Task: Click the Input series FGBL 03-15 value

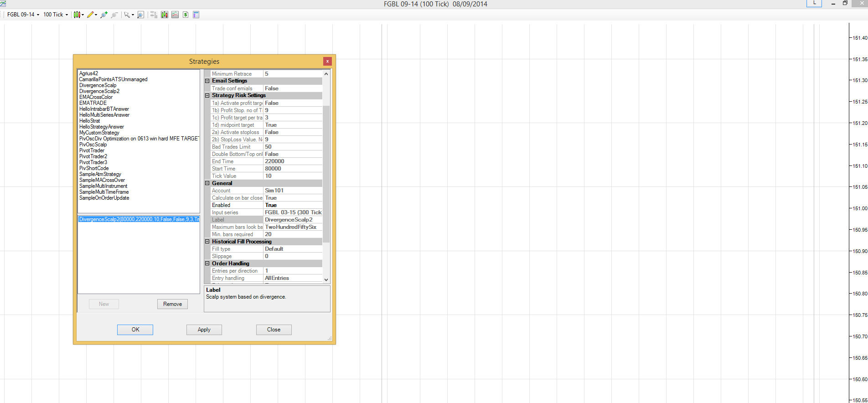Action: (x=293, y=212)
